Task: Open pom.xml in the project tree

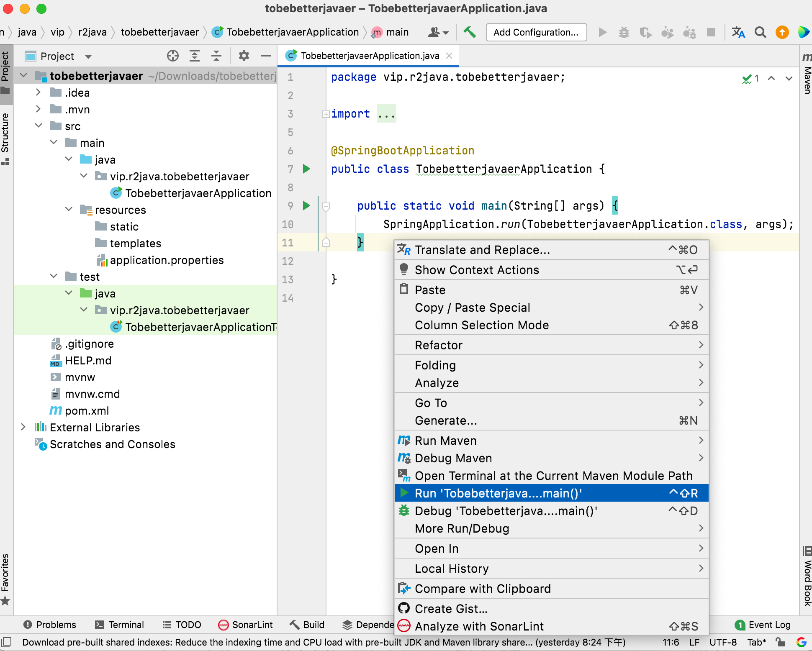Action: click(x=87, y=411)
